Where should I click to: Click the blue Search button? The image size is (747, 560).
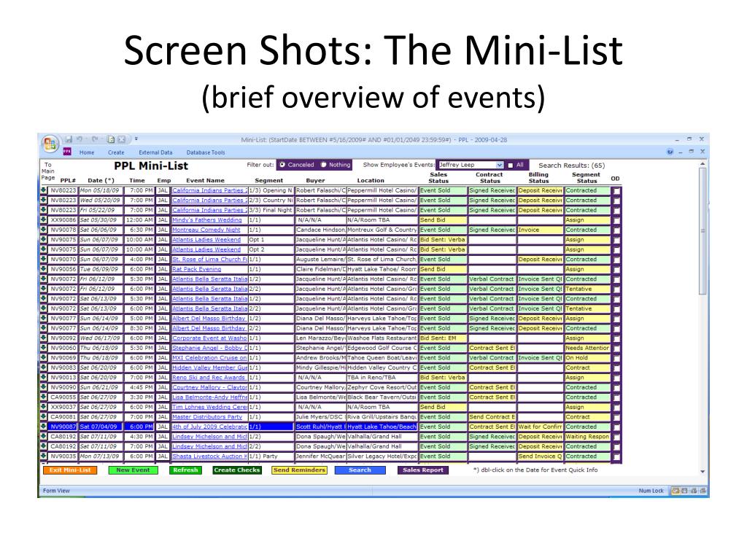click(x=360, y=470)
